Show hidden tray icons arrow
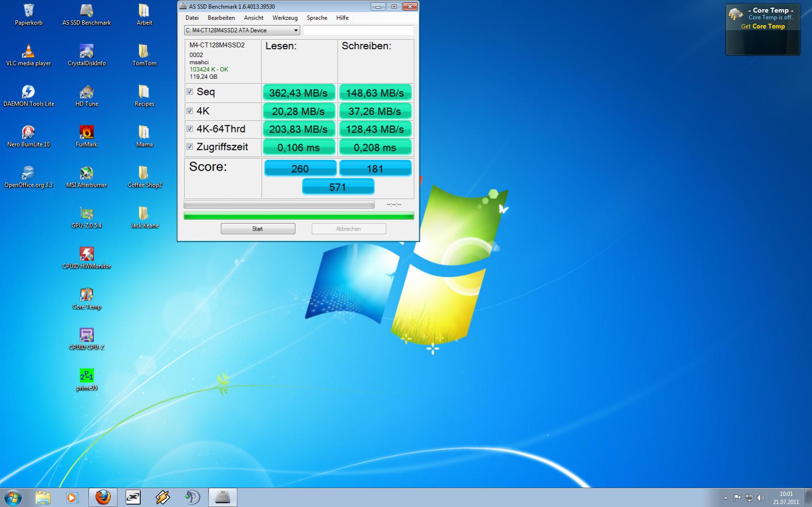 click(x=725, y=498)
